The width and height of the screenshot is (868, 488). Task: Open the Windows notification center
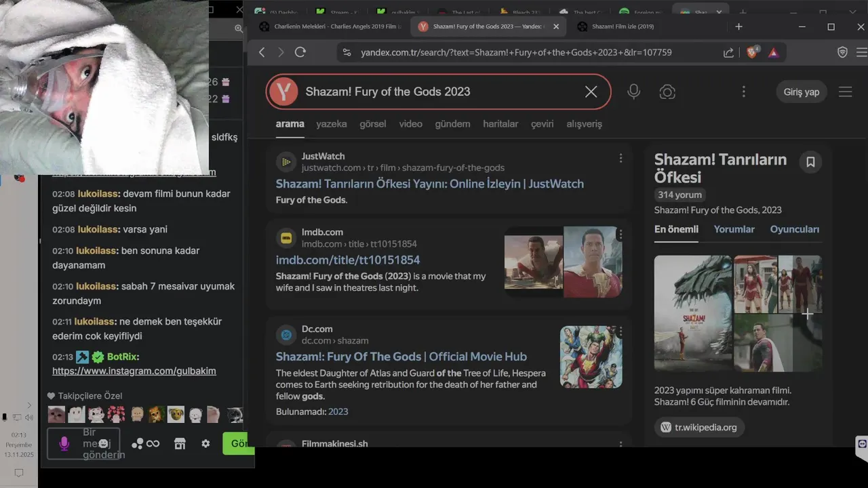coord(19,472)
